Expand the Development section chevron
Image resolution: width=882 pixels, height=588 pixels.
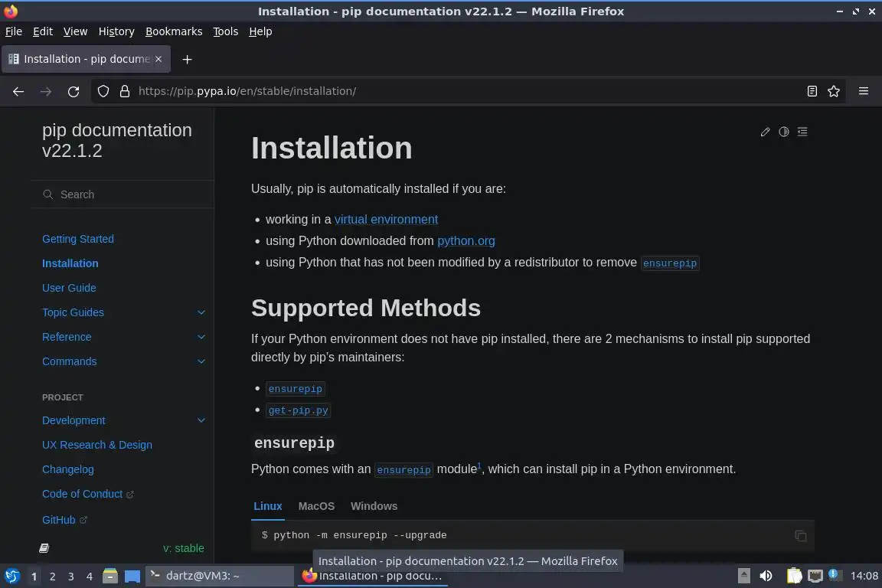(x=201, y=421)
